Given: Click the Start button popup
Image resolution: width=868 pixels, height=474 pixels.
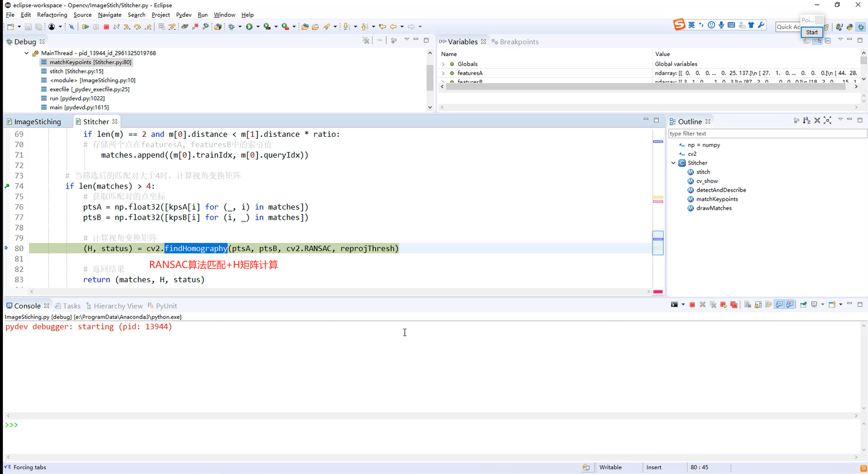Looking at the screenshot, I should point(812,32).
